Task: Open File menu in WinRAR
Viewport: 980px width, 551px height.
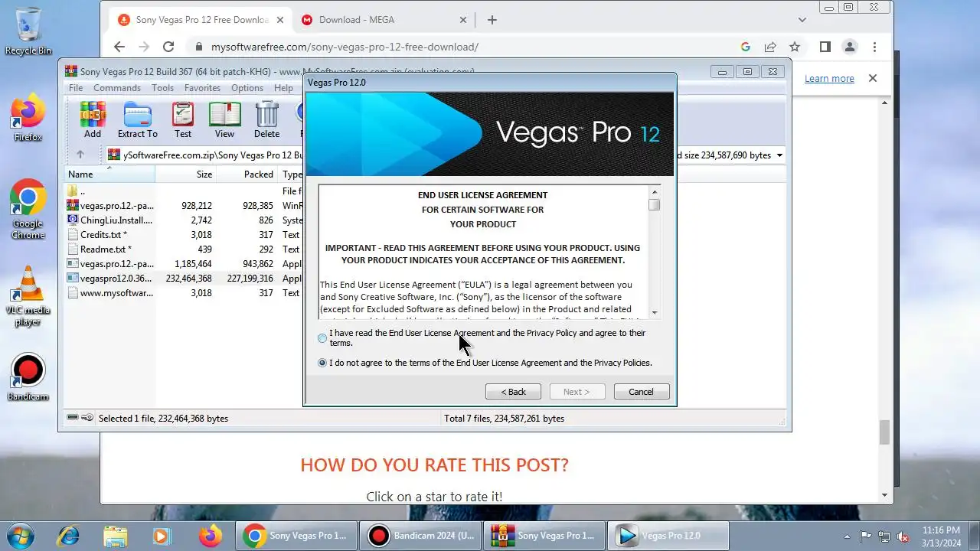Action: point(76,88)
